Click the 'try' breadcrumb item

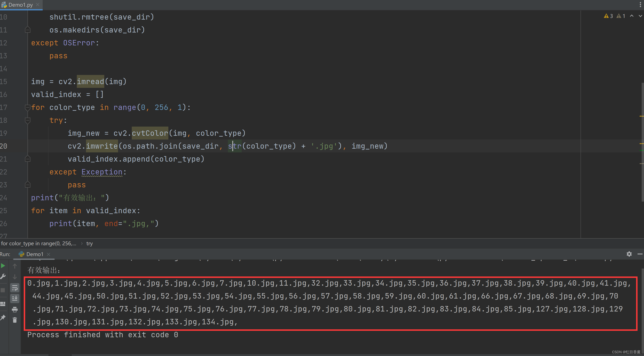click(90, 244)
